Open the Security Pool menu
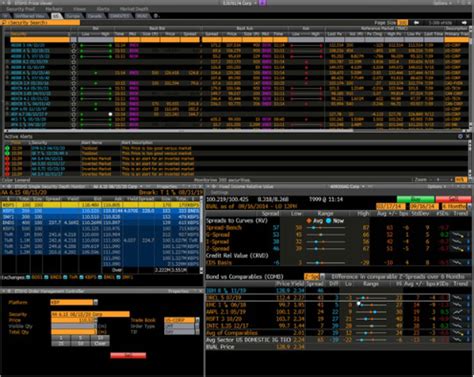The height and width of the screenshot is (377, 474). (21, 9)
